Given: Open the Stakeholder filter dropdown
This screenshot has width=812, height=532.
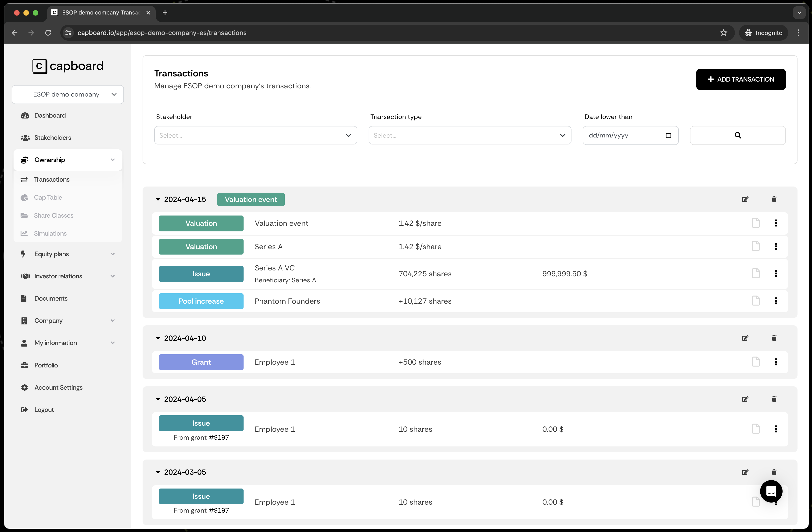Looking at the screenshot, I should pyautogui.click(x=255, y=135).
